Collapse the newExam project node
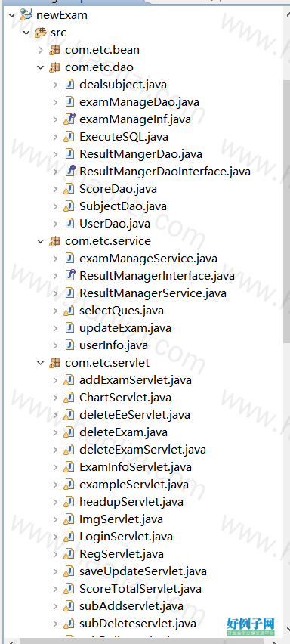Screen dimensions: 290x644 [12, 16]
